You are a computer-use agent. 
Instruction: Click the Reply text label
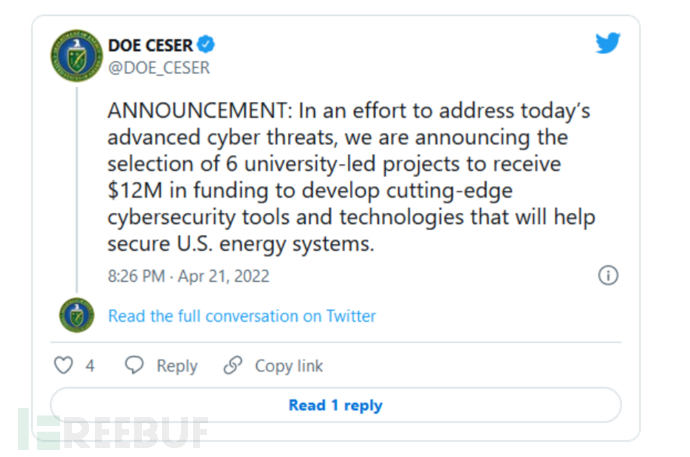[176, 366]
